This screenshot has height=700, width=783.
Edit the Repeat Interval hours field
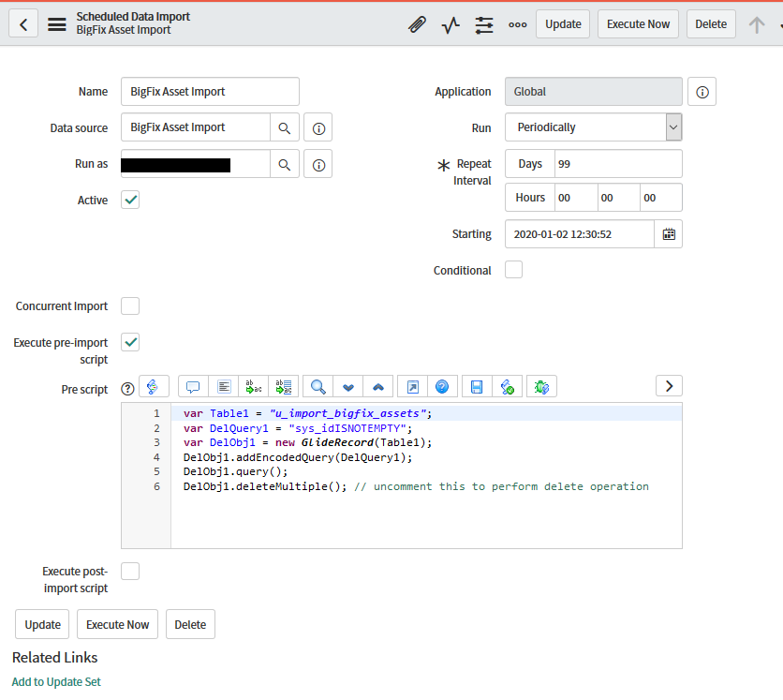point(576,198)
